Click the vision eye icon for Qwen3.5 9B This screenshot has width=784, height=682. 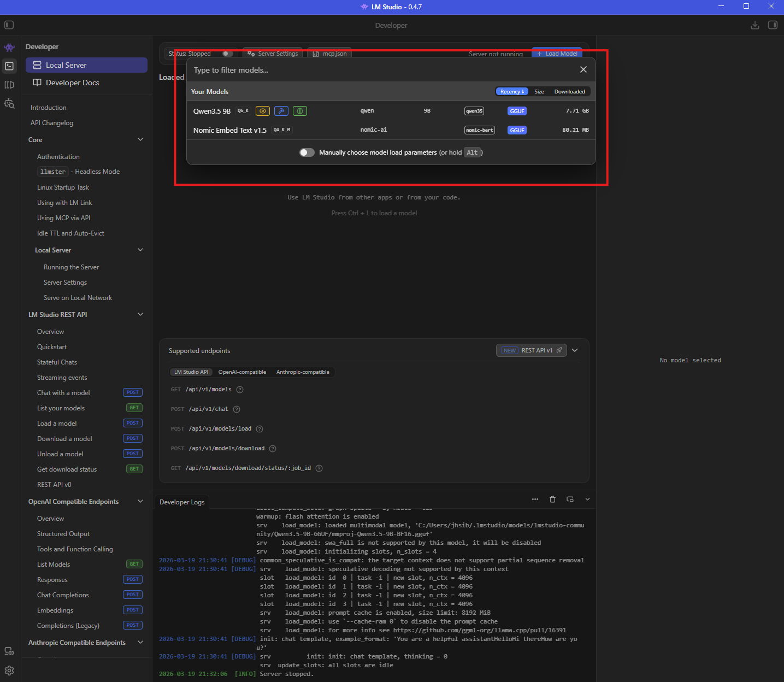point(263,111)
